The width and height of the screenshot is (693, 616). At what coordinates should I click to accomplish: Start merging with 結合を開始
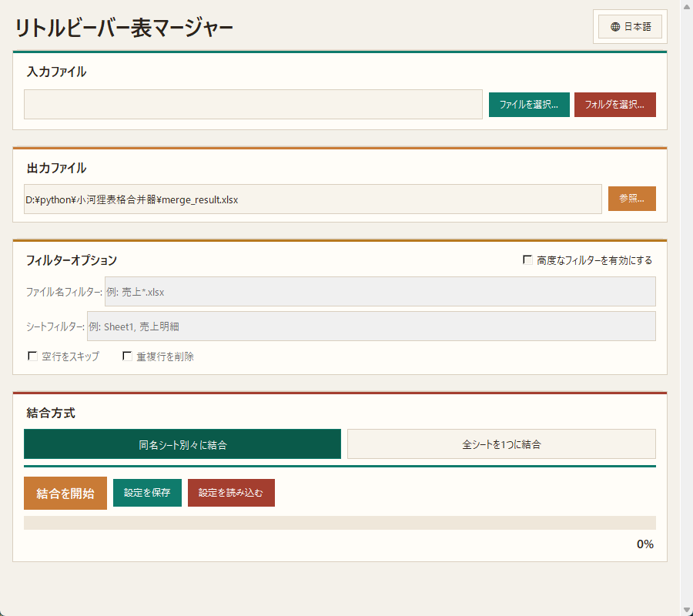tap(65, 493)
